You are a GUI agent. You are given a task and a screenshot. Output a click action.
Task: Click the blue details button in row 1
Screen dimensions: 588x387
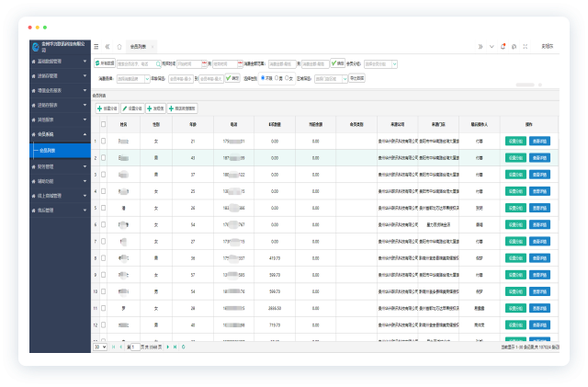(x=539, y=142)
